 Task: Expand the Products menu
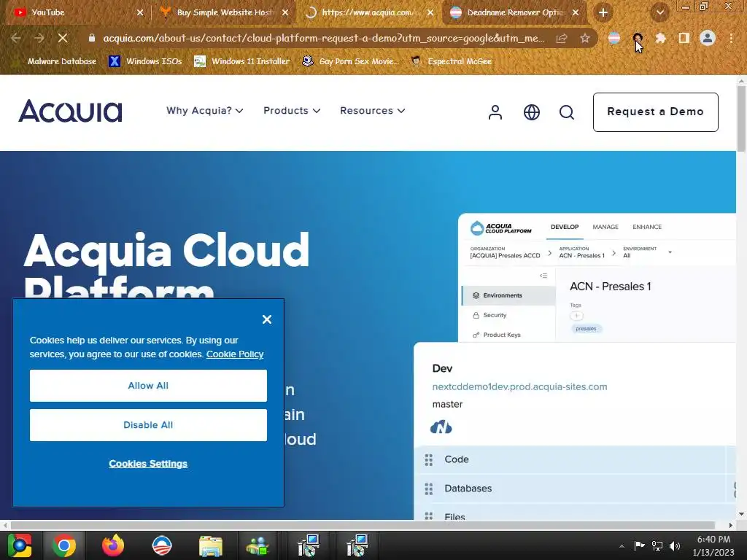click(x=292, y=111)
